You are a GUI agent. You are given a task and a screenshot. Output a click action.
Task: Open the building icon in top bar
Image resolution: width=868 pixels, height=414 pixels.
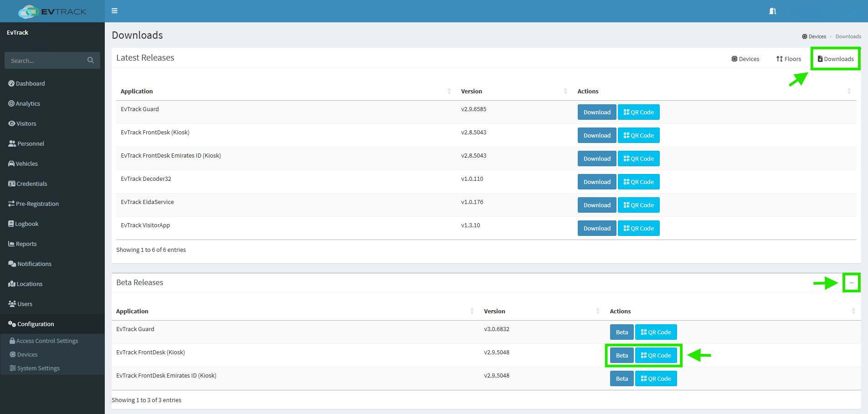point(772,11)
